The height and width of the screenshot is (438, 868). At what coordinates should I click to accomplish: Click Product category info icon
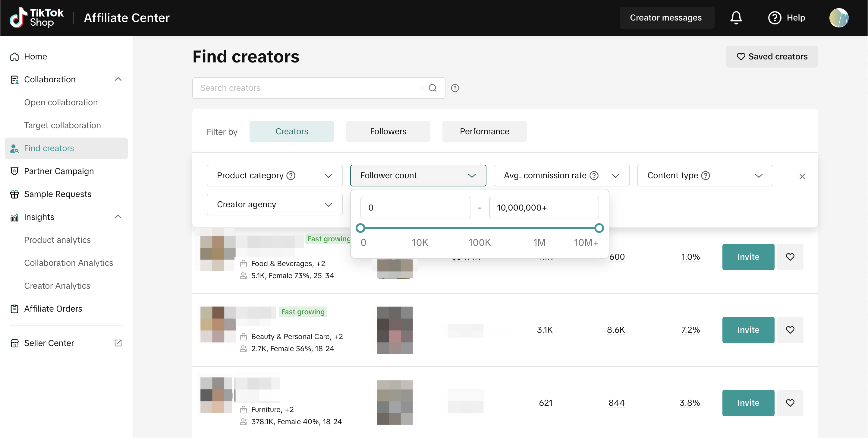(291, 175)
